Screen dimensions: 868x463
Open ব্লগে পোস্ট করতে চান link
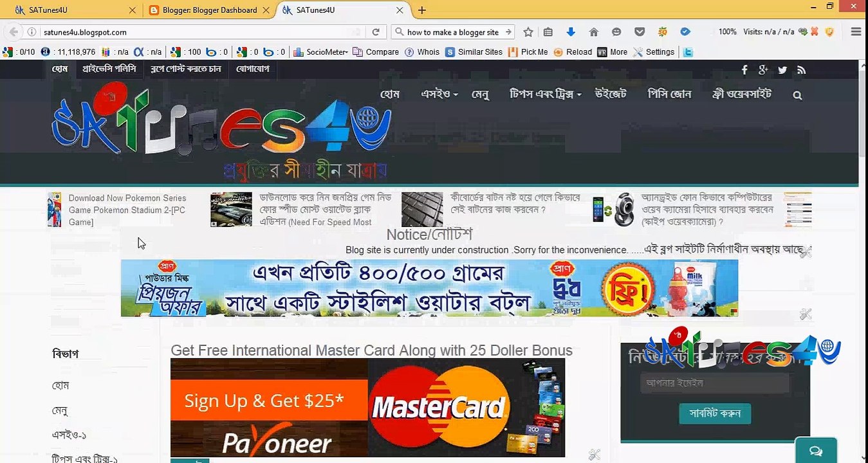[186, 69]
